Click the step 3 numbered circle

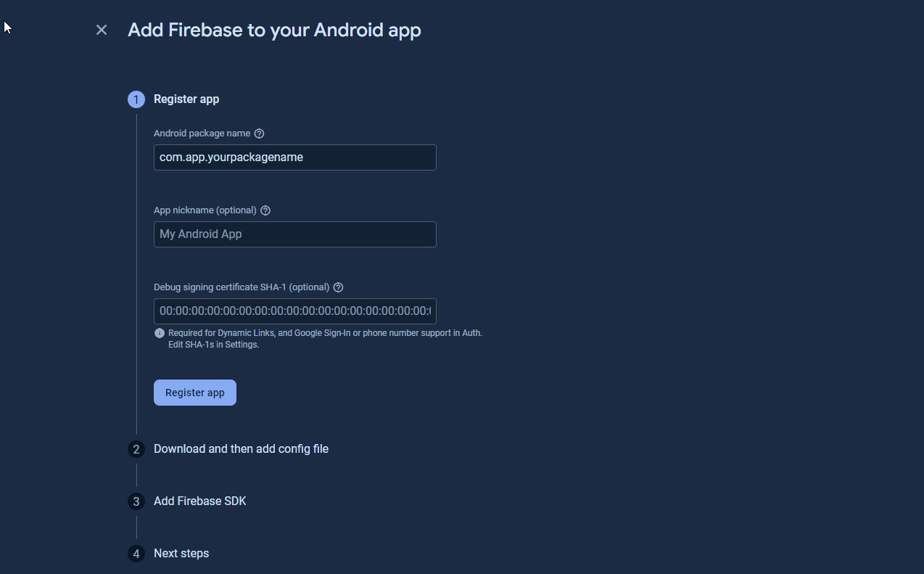pos(136,501)
